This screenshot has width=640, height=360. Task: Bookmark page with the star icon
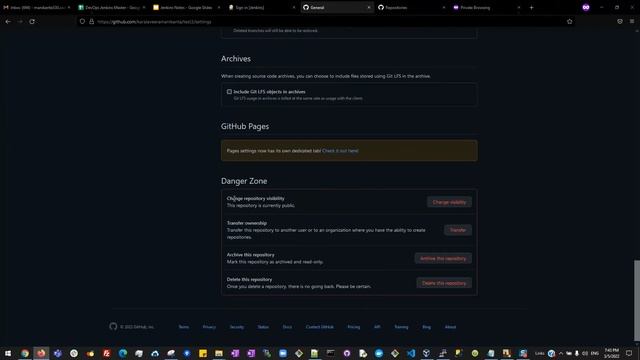(569, 22)
